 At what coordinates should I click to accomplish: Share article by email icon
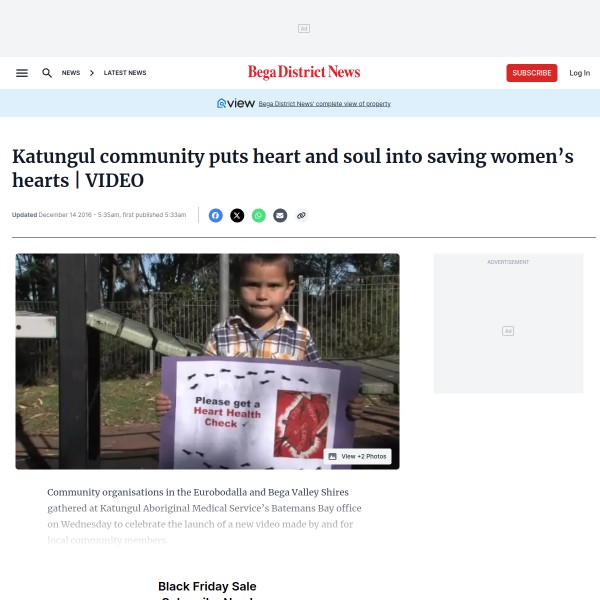280,215
